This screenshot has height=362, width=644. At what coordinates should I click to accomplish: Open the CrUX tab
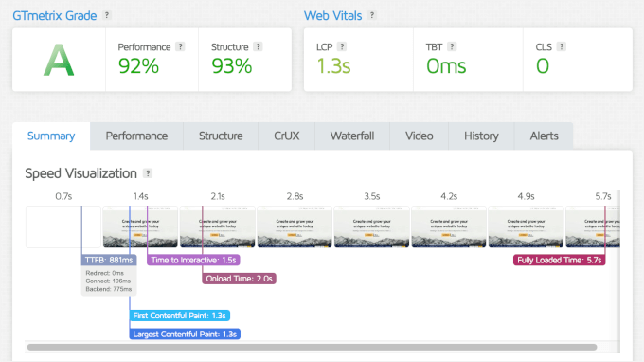[287, 136]
